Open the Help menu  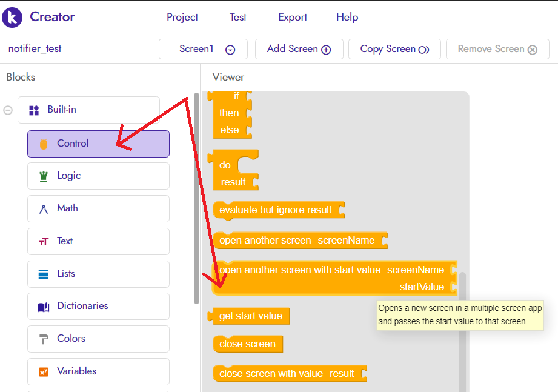pyautogui.click(x=347, y=17)
